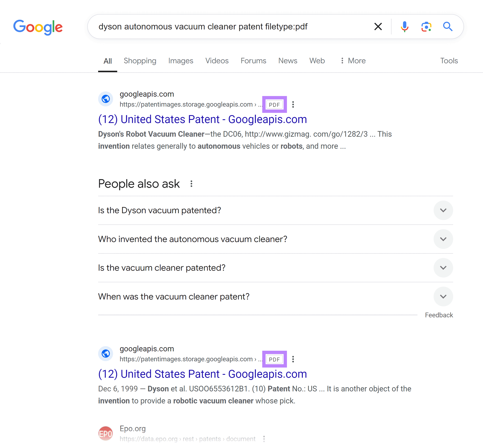Click the Epo.org site favicon
This screenshot has width=483, height=448.
tap(105, 433)
